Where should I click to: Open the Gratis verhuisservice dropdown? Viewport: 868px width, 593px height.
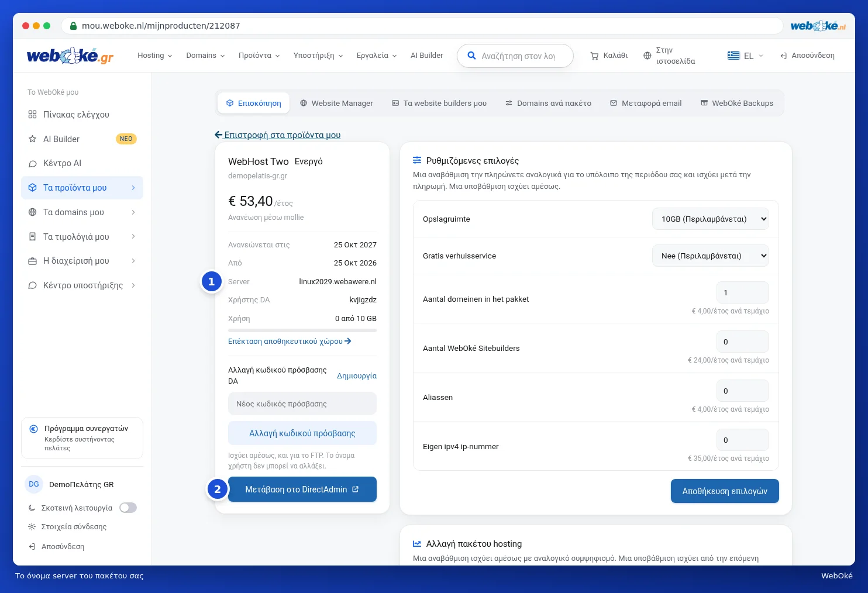pyautogui.click(x=711, y=256)
